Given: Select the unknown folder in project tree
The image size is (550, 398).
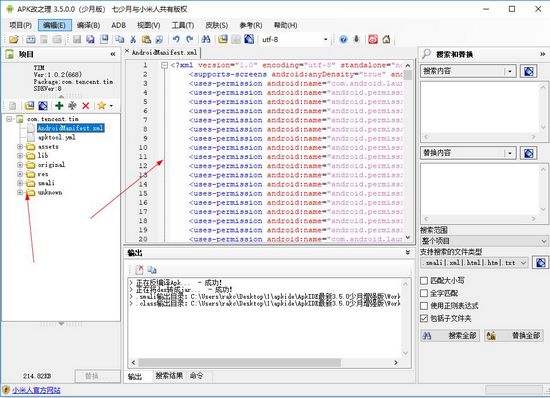Looking at the screenshot, I should (x=50, y=192).
